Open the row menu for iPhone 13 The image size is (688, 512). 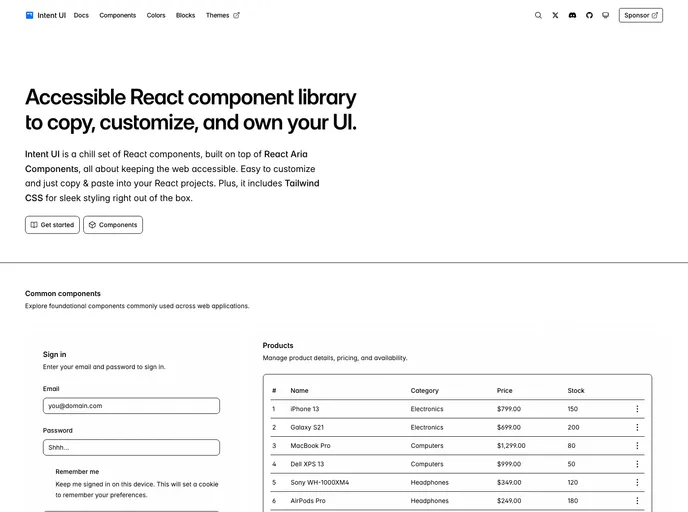click(x=637, y=409)
